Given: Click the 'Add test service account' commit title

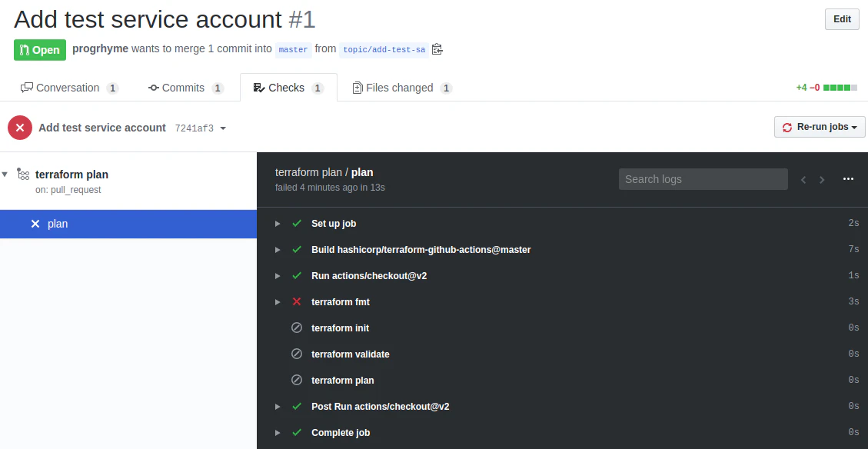Looking at the screenshot, I should (x=102, y=128).
